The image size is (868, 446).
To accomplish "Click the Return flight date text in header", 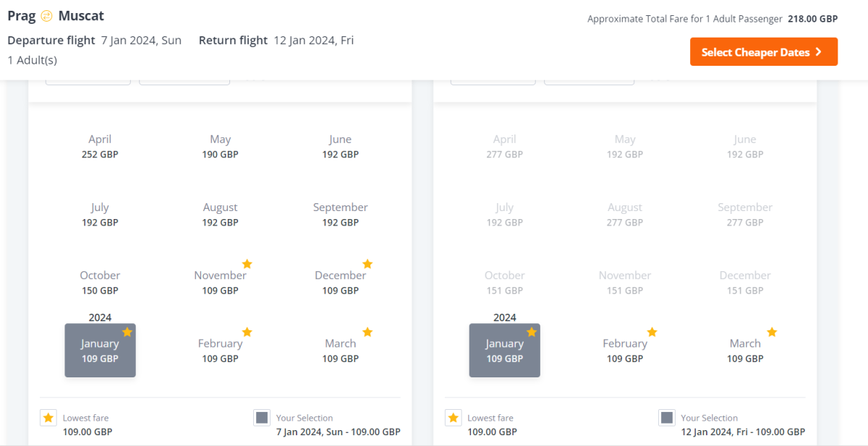I will click(x=313, y=40).
